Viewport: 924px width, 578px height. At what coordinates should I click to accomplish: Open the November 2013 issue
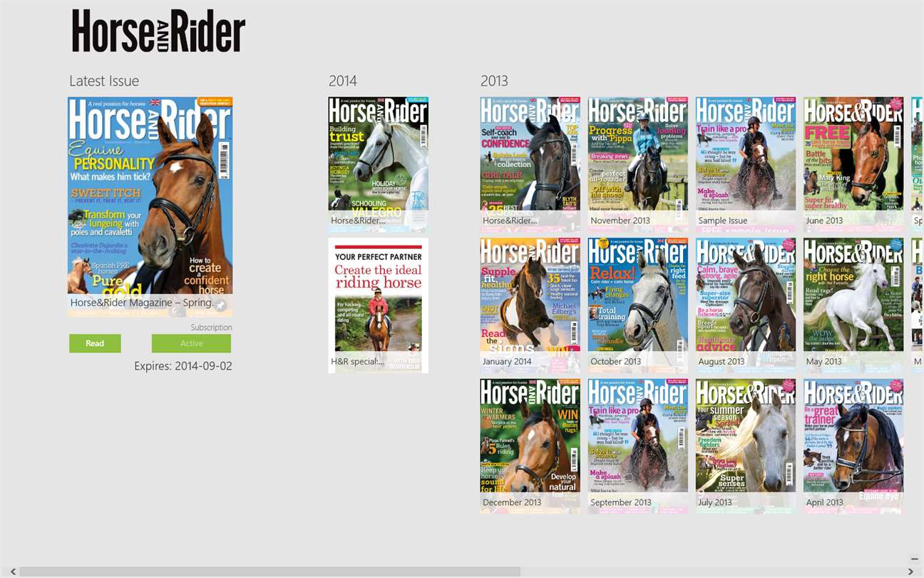637,165
